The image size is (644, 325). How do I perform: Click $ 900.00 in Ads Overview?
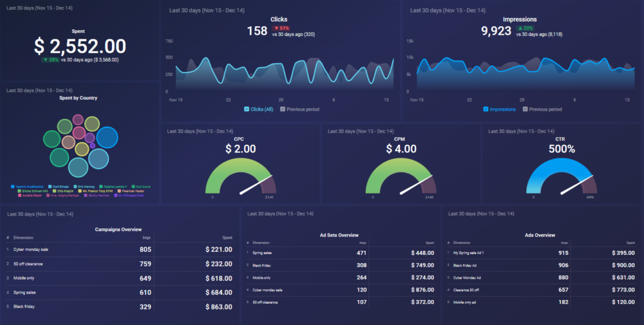pyautogui.click(x=623, y=265)
